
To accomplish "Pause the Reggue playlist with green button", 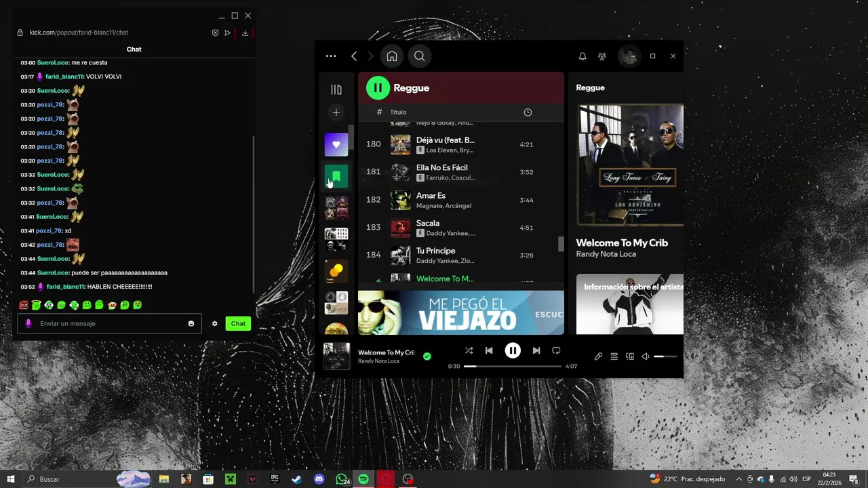I will 378,87.
